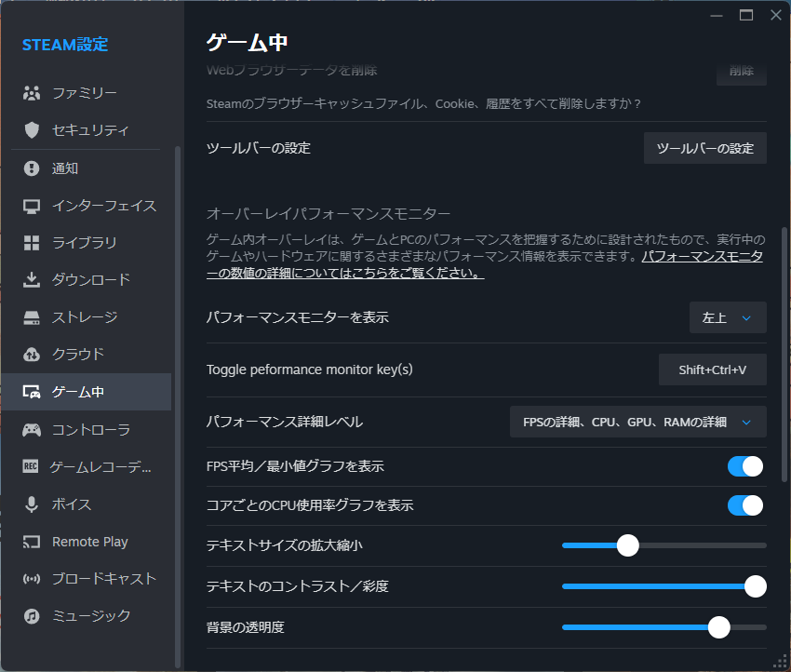
Task: Click the Voice microphone icon
Action: click(x=32, y=504)
